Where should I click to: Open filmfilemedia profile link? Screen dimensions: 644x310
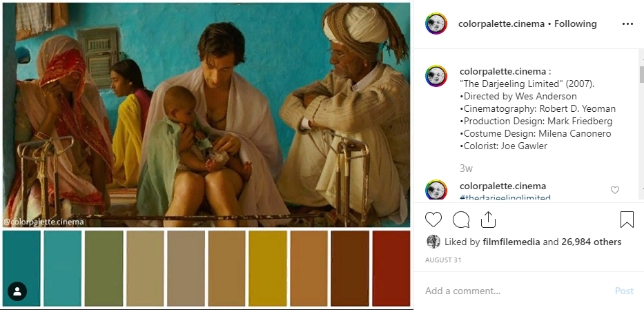511,242
